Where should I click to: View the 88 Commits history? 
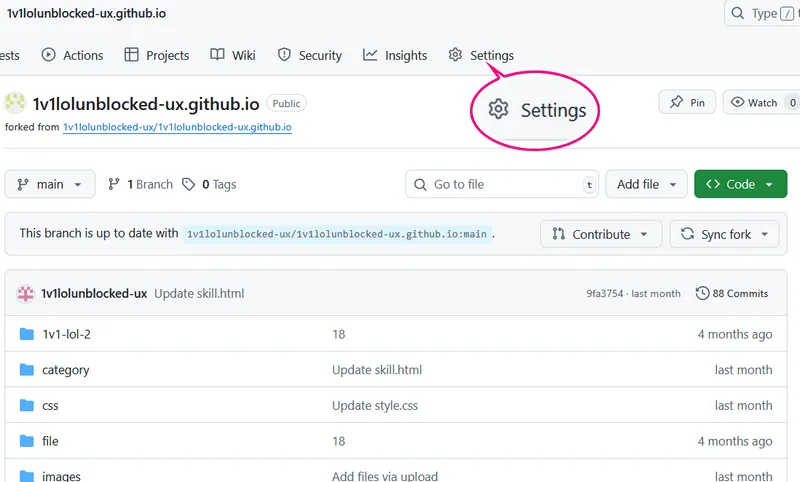(x=732, y=293)
